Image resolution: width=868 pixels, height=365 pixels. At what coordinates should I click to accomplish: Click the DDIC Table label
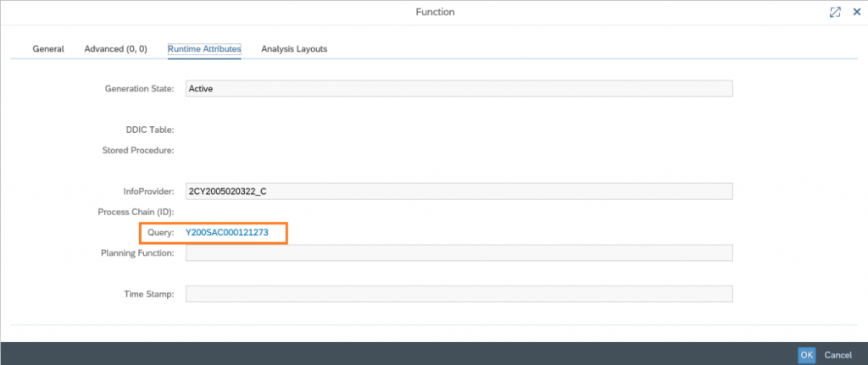(150, 130)
